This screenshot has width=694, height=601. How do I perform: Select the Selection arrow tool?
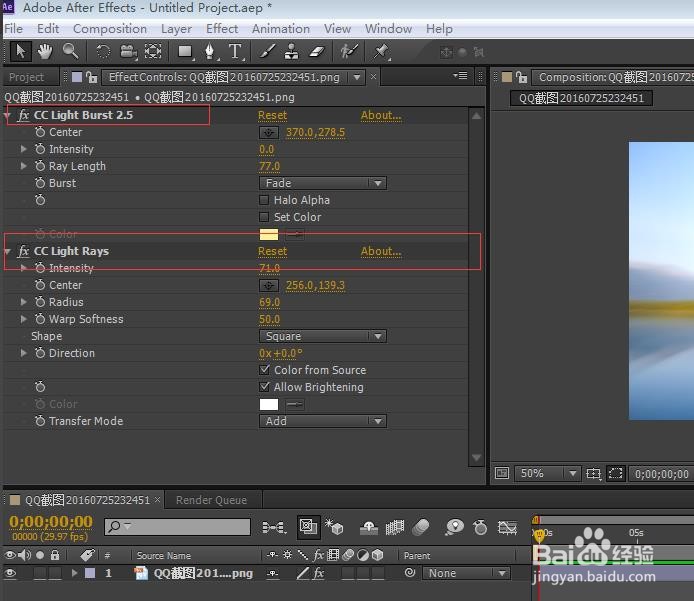[20, 52]
